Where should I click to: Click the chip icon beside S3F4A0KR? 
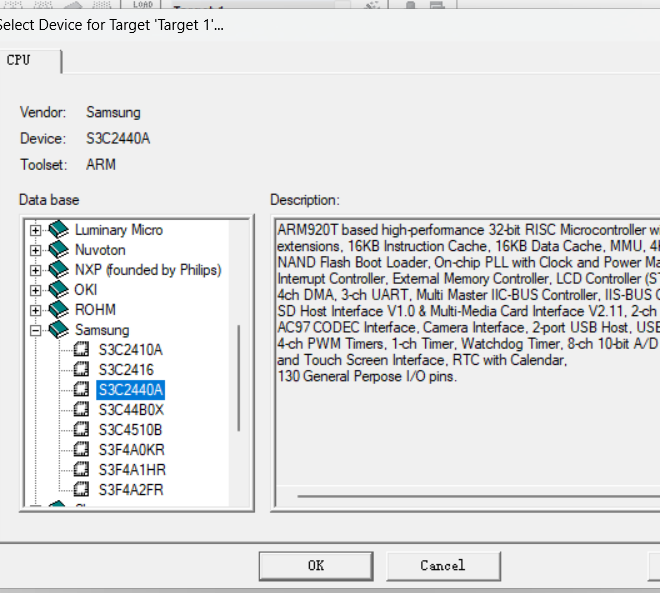[x=81, y=449]
